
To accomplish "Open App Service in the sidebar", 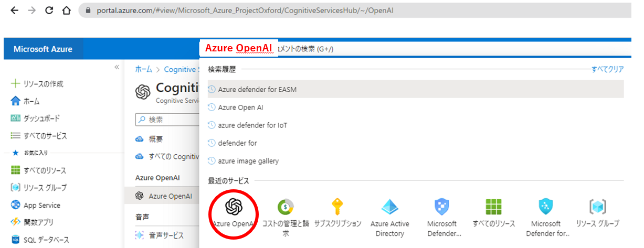I will (35, 206).
